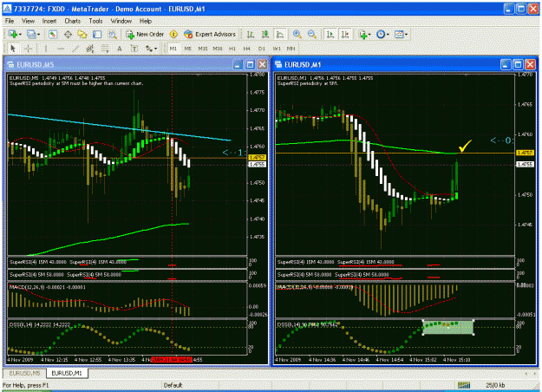Click the '25/0 kb' connection status
The image size is (542, 392).
click(495, 385)
